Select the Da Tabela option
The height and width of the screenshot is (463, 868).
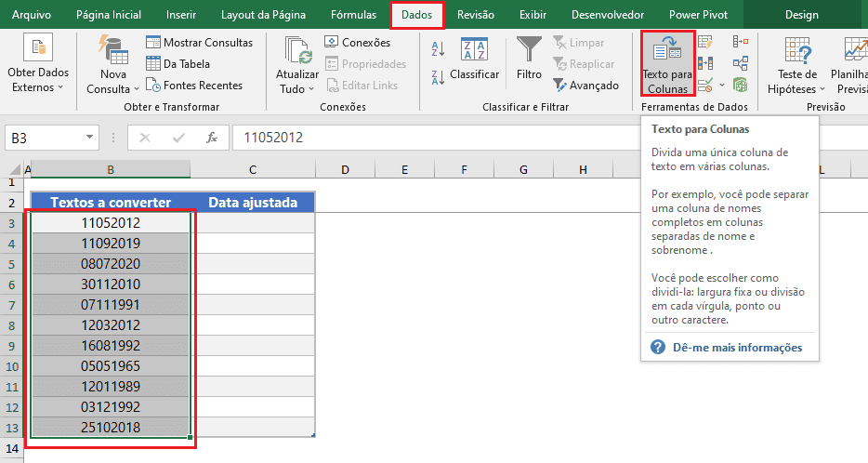(x=178, y=64)
